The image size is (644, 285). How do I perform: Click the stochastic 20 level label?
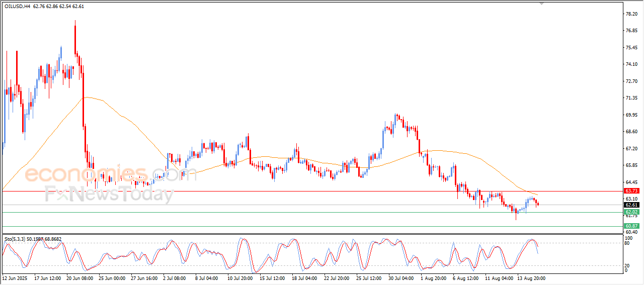click(627, 265)
